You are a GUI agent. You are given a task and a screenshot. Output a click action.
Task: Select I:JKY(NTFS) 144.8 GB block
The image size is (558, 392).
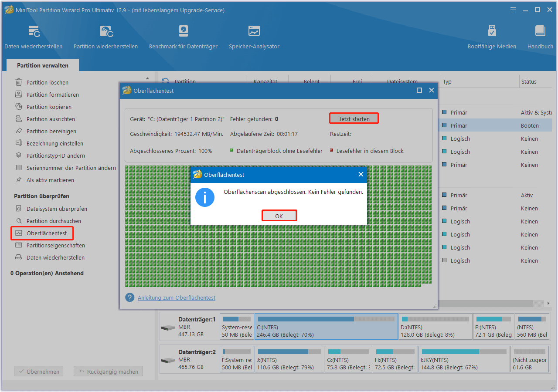(x=464, y=360)
